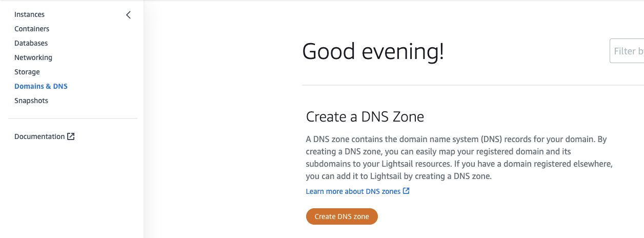Click the external-link icon beside Documentation

coord(71,136)
